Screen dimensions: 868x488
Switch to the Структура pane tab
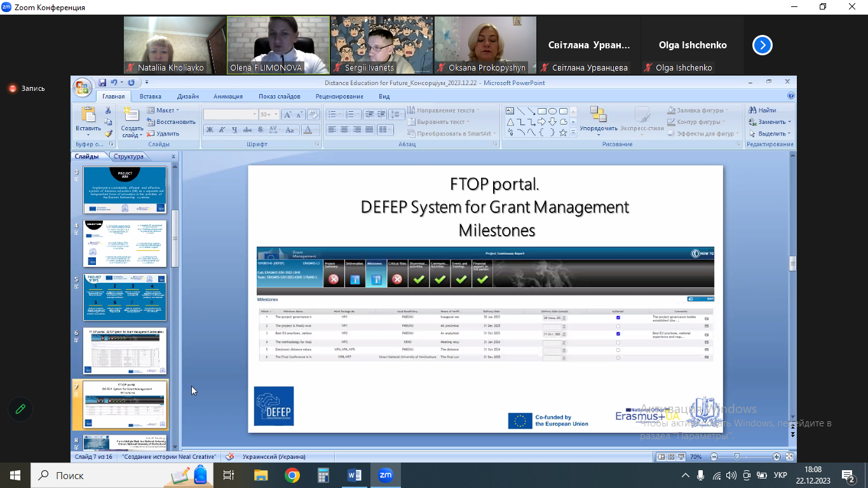click(x=128, y=156)
